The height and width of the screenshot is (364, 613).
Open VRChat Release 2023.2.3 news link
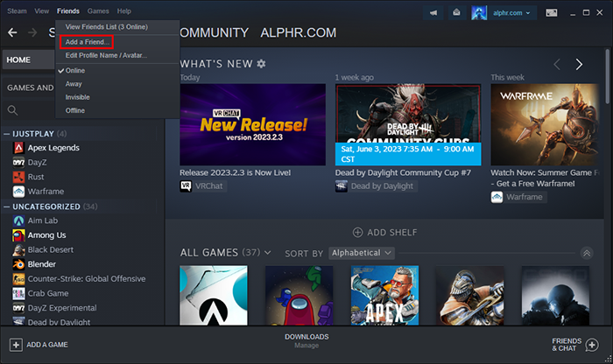click(x=235, y=172)
